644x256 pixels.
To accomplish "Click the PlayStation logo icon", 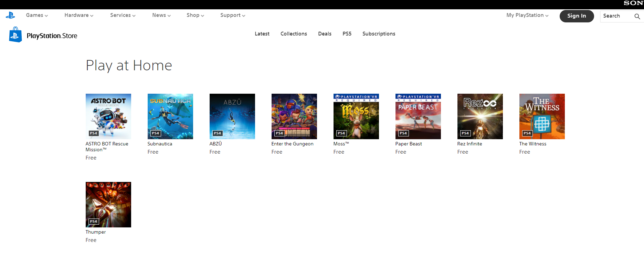I will [10, 15].
